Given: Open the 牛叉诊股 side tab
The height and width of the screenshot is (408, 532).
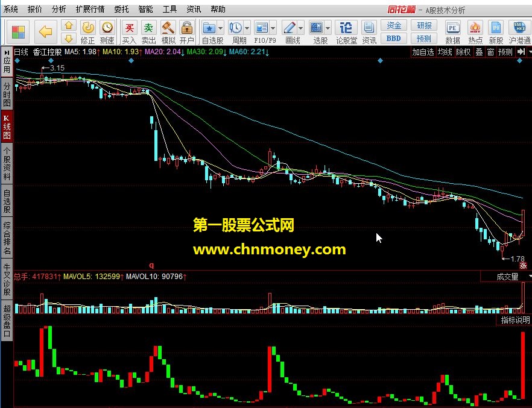Looking at the screenshot, I should tap(7, 279).
